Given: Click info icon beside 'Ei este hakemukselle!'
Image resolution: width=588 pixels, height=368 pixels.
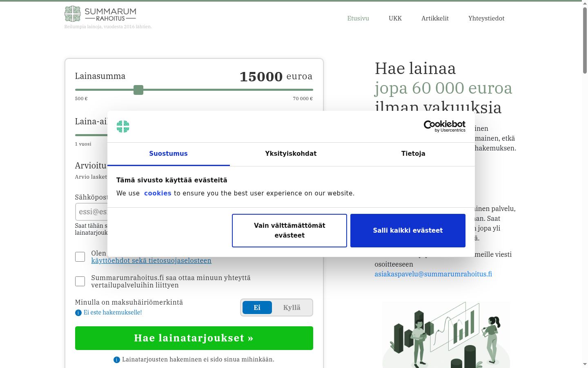Looking at the screenshot, I should point(78,313).
